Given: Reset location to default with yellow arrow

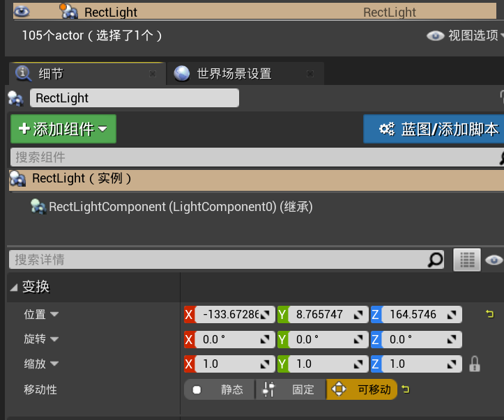Looking at the screenshot, I should (x=489, y=313).
